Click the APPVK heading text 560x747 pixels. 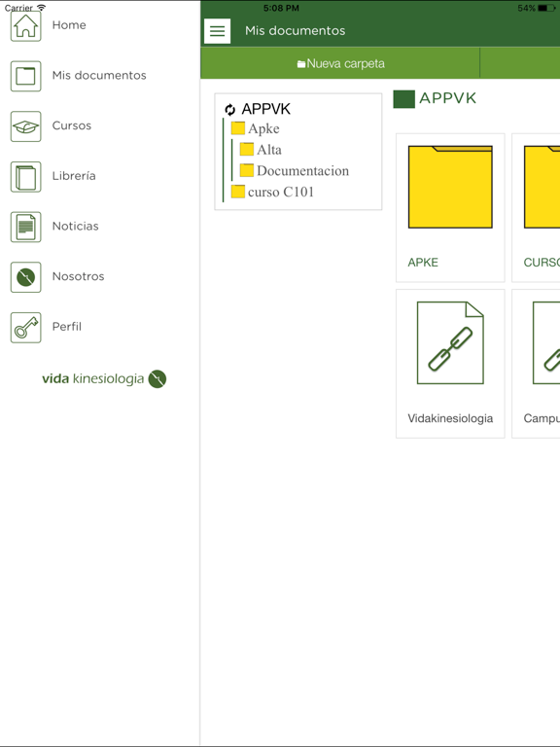(x=447, y=98)
